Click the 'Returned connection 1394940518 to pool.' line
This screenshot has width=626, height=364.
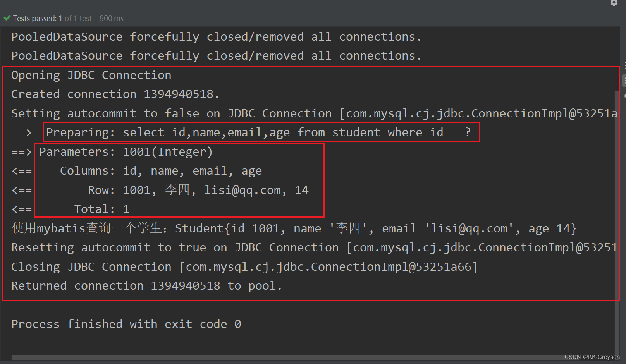[146, 286]
